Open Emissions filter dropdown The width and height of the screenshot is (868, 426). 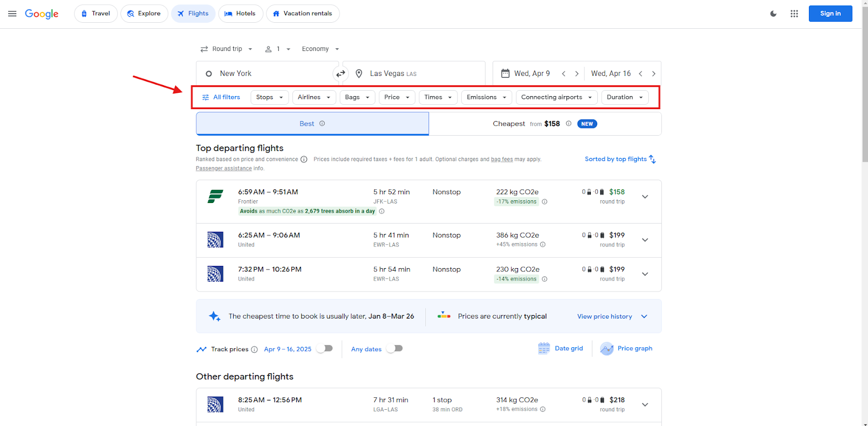pos(487,97)
